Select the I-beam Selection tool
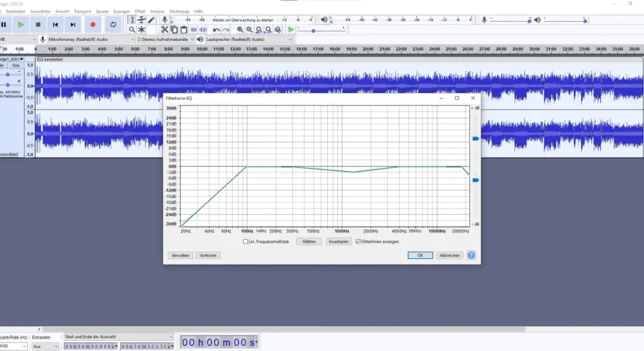 [x=132, y=20]
